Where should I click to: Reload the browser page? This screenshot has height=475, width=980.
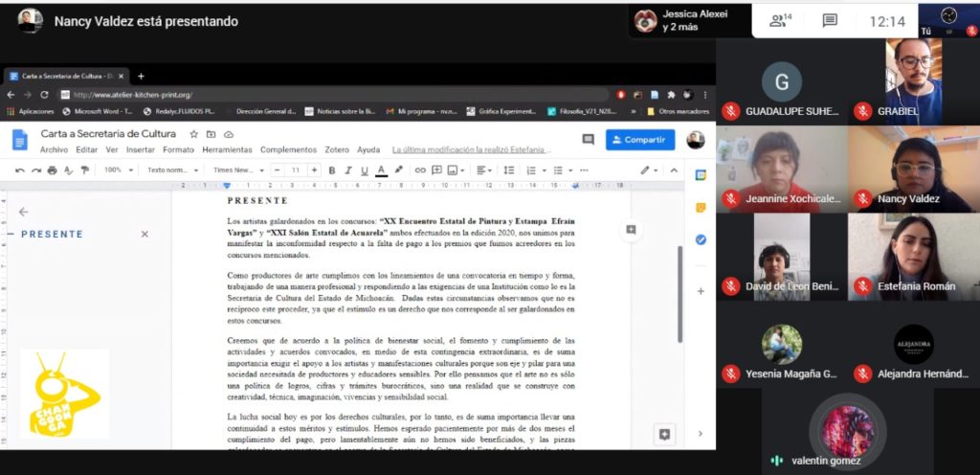(x=44, y=95)
